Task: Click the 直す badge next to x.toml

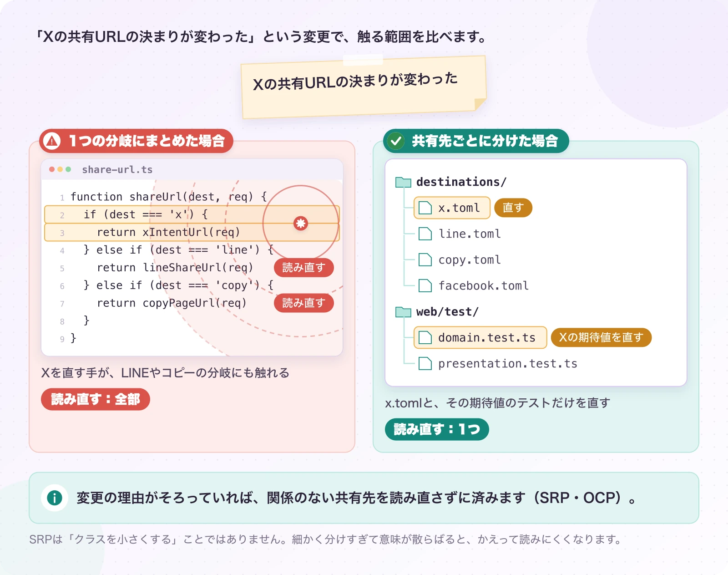Action: 513,208
